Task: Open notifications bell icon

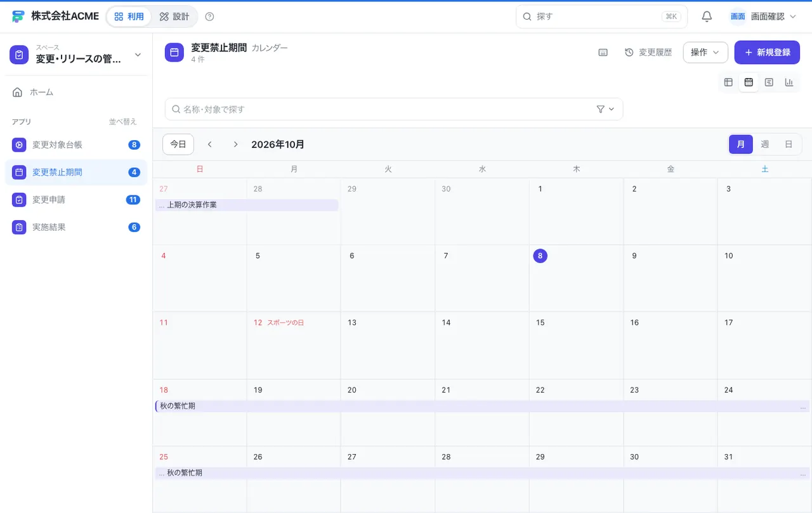Action: point(707,16)
